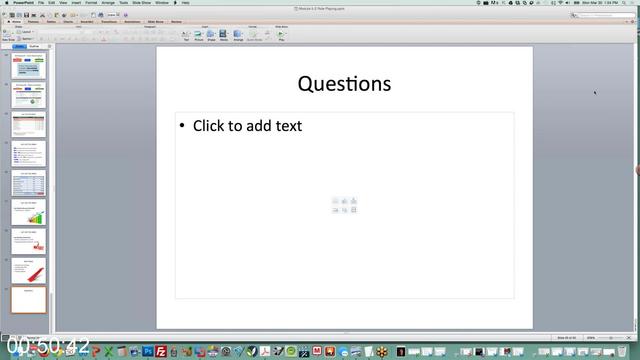Open the Edit menu
640x360 pixels.
click(51, 3)
